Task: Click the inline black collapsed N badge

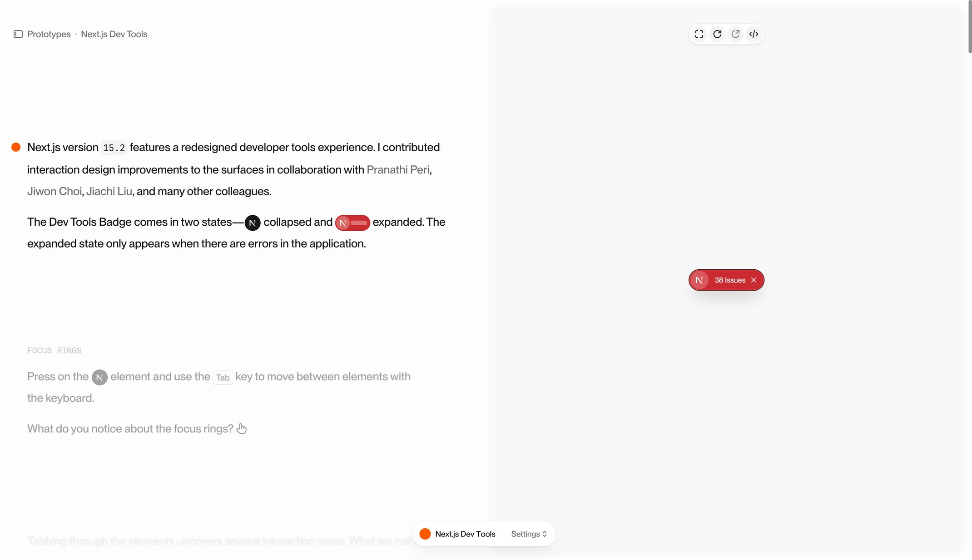Action: [253, 223]
